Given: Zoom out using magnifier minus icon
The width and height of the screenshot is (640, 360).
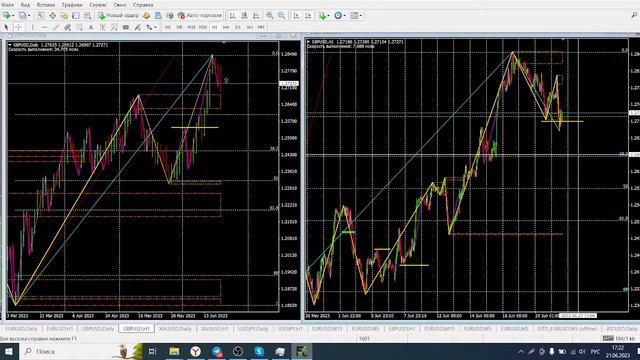Looking at the screenshot, I should click(282, 16).
